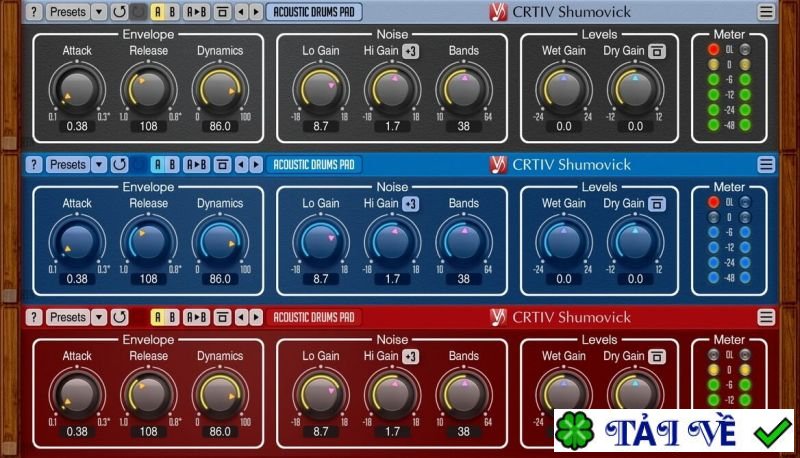Click Dry Gain lock icon in blue instance
This screenshot has width=800, height=458.
pos(657,204)
